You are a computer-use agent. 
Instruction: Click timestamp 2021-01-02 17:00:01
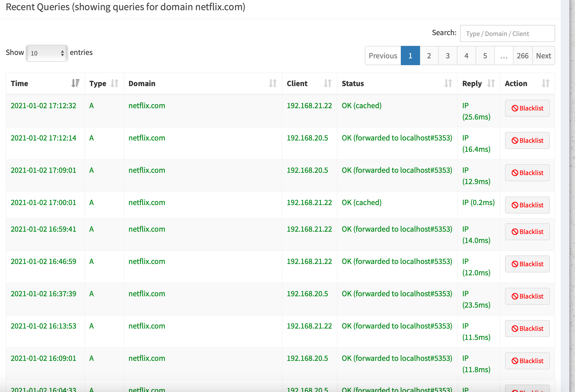click(43, 203)
